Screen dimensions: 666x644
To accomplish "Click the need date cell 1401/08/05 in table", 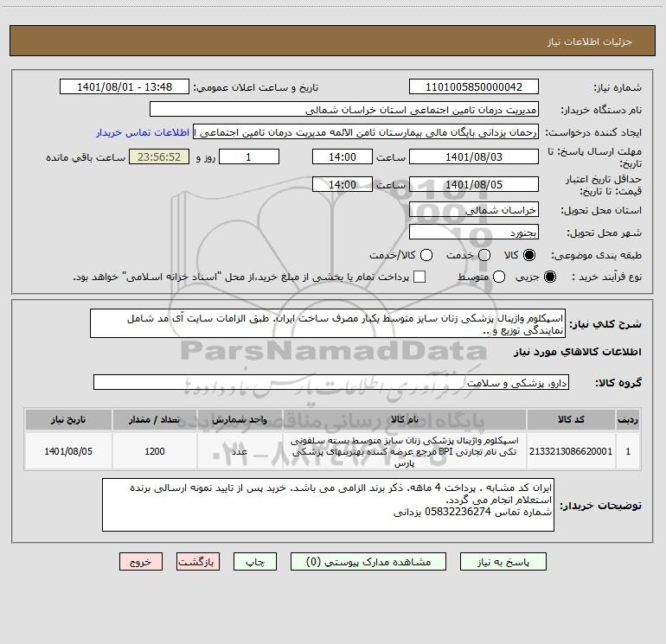I will pos(68,451).
